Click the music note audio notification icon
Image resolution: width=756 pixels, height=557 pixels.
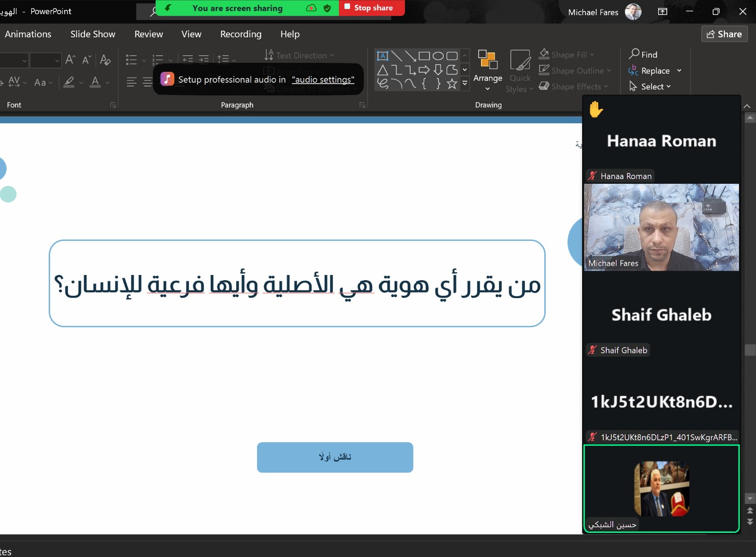(x=167, y=79)
